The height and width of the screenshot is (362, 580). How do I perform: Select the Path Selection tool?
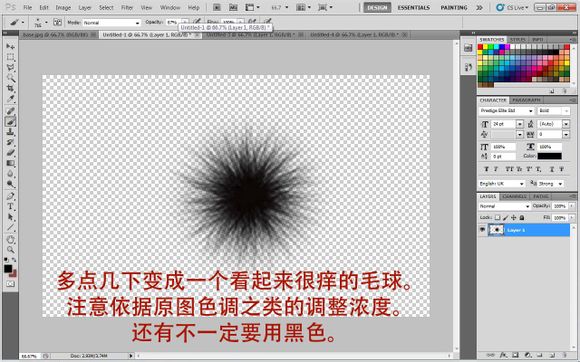[x=10, y=217]
